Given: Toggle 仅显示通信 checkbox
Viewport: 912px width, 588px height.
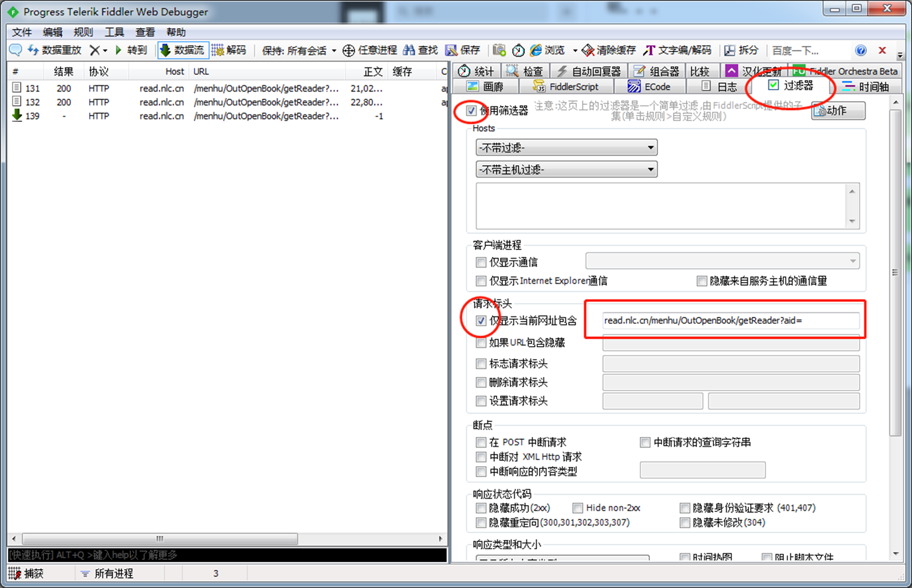Looking at the screenshot, I should click(x=481, y=262).
